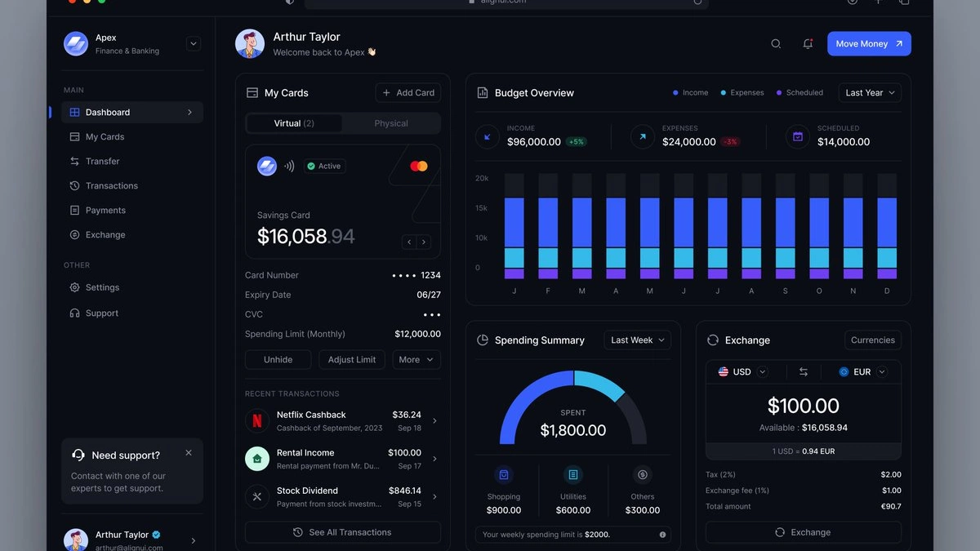Click the Add Card button
Image resolution: width=980 pixels, height=551 pixels.
coord(408,93)
